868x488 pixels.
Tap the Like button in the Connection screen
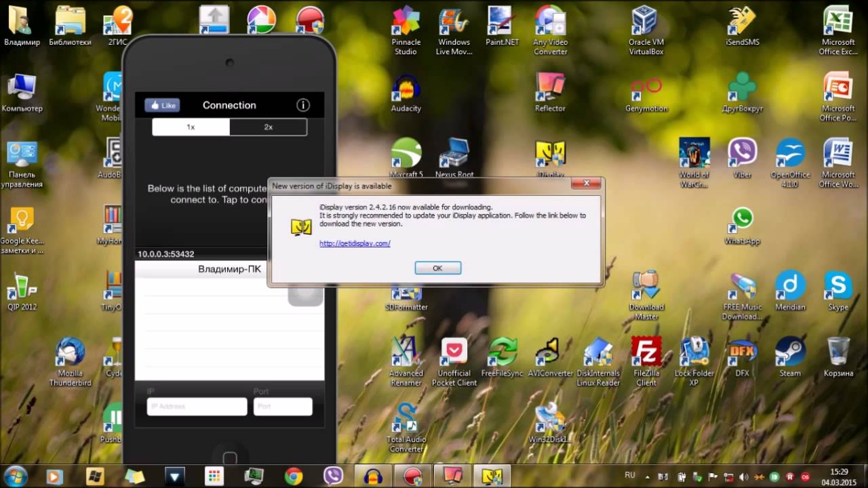point(162,105)
